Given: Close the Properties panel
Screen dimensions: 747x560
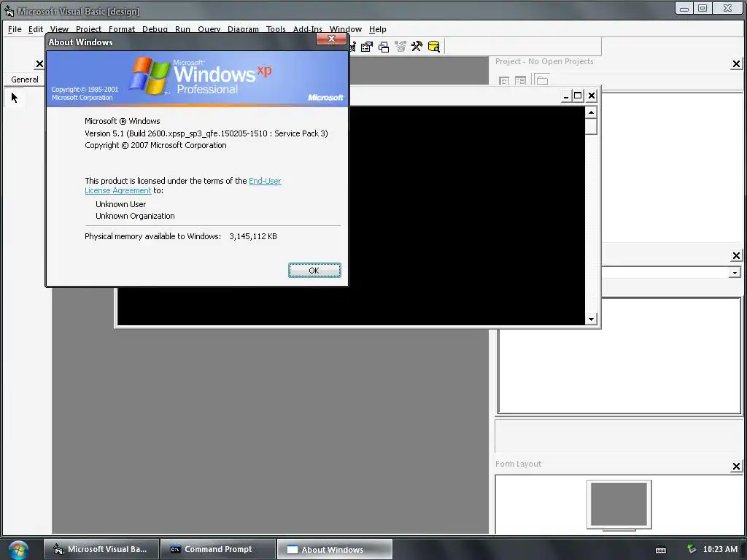Looking at the screenshot, I should point(736,256).
